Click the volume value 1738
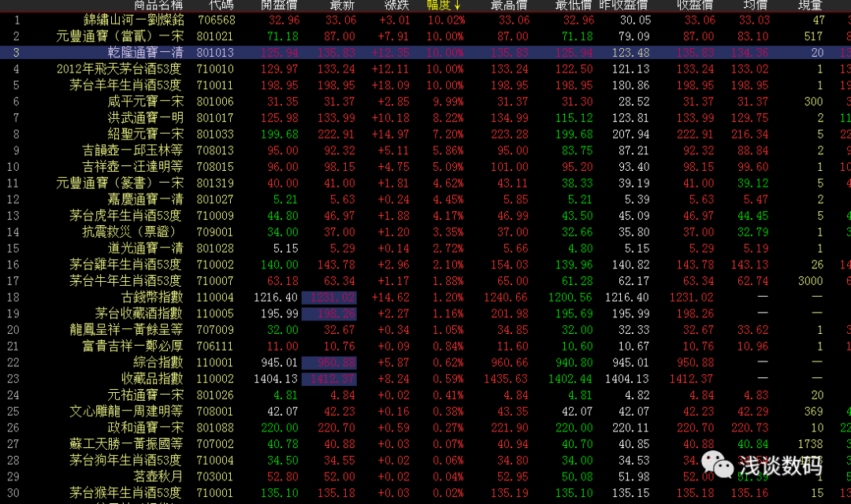 810,444
